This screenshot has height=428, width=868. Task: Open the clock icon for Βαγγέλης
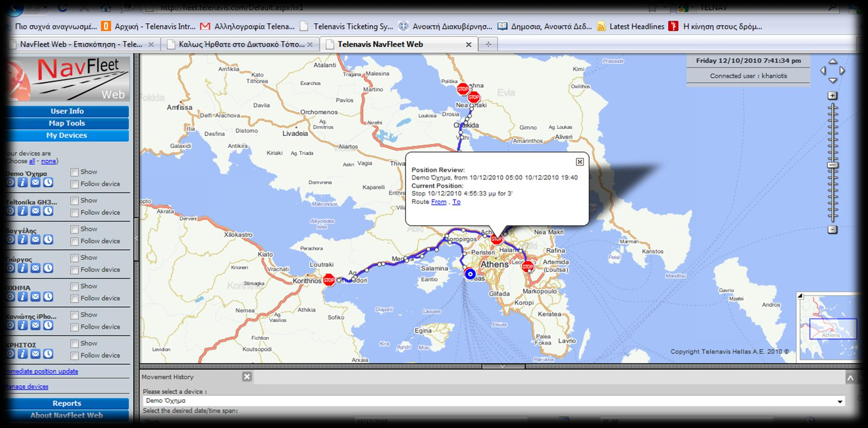pos(48,240)
